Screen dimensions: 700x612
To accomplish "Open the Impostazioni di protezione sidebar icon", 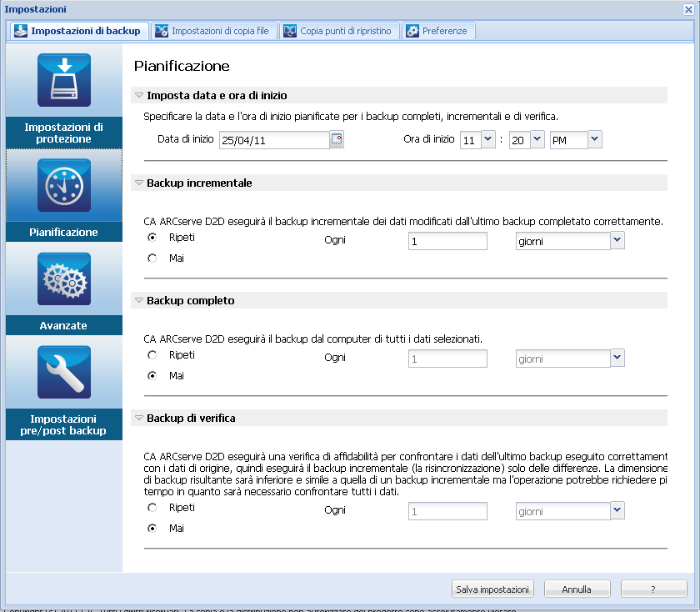I will click(x=64, y=80).
